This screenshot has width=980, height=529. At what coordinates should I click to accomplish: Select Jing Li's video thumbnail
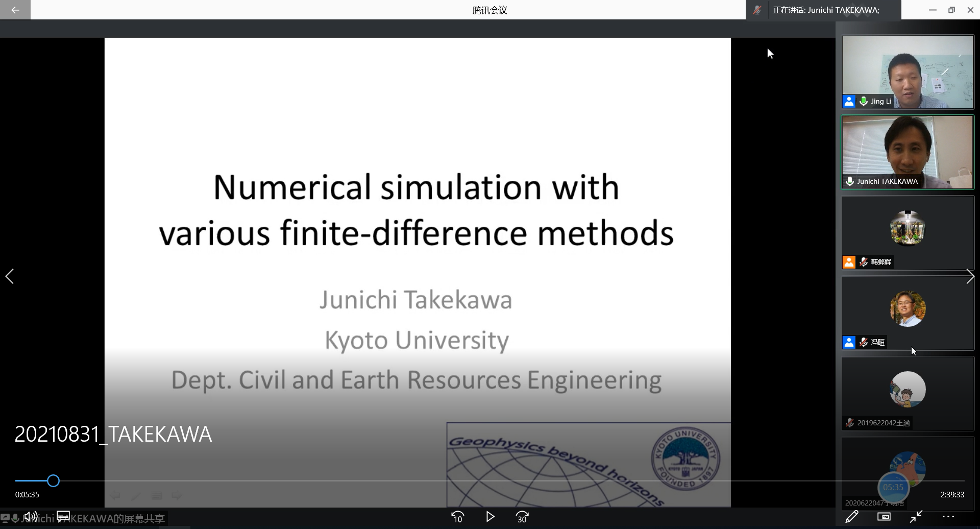pyautogui.click(x=908, y=71)
